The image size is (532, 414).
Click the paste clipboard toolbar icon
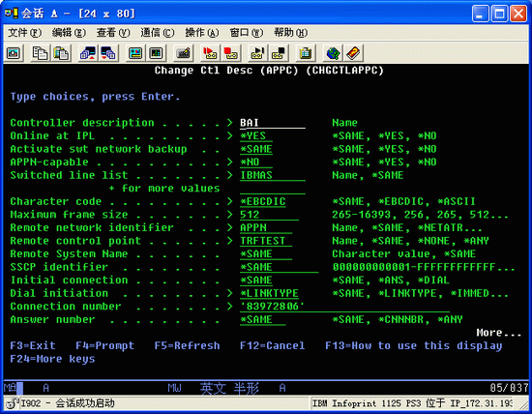pyautogui.click(x=61, y=53)
